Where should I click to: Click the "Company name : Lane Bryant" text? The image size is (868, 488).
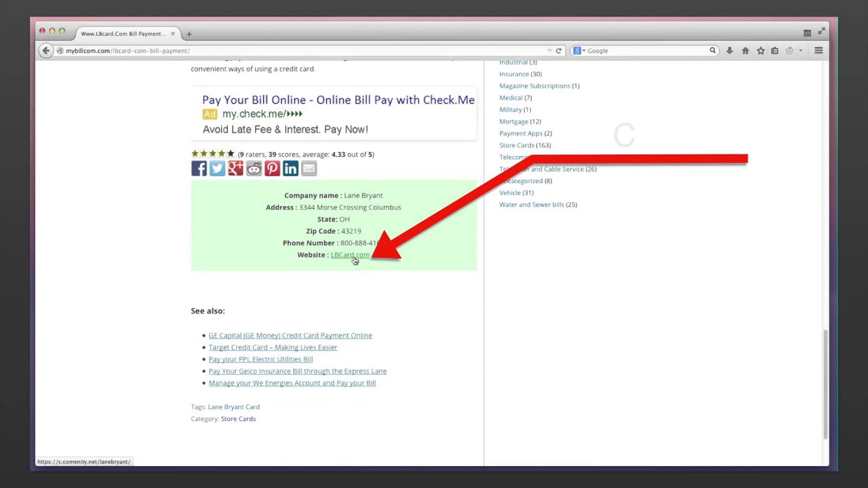[x=334, y=195]
